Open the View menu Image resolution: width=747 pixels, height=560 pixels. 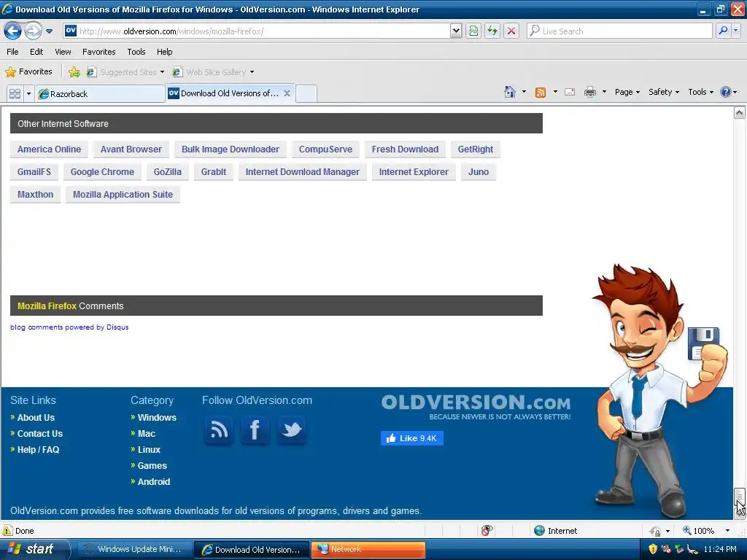click(63, 52)
